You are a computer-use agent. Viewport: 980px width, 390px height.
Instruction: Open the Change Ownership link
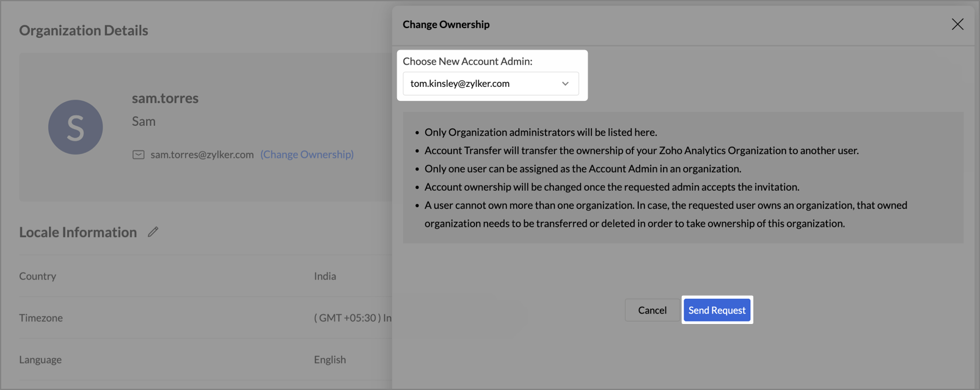pos(307,154)
